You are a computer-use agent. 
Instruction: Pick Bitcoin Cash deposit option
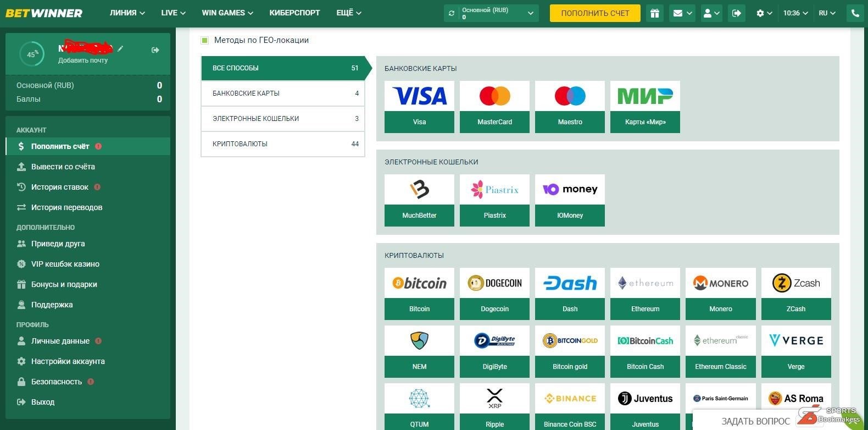coord(645,351)
